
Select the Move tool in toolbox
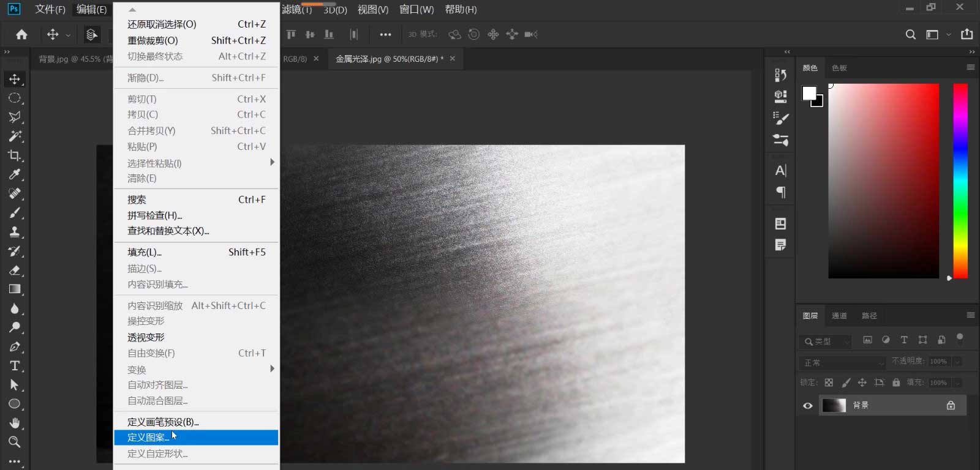click(x=15, y=79)
